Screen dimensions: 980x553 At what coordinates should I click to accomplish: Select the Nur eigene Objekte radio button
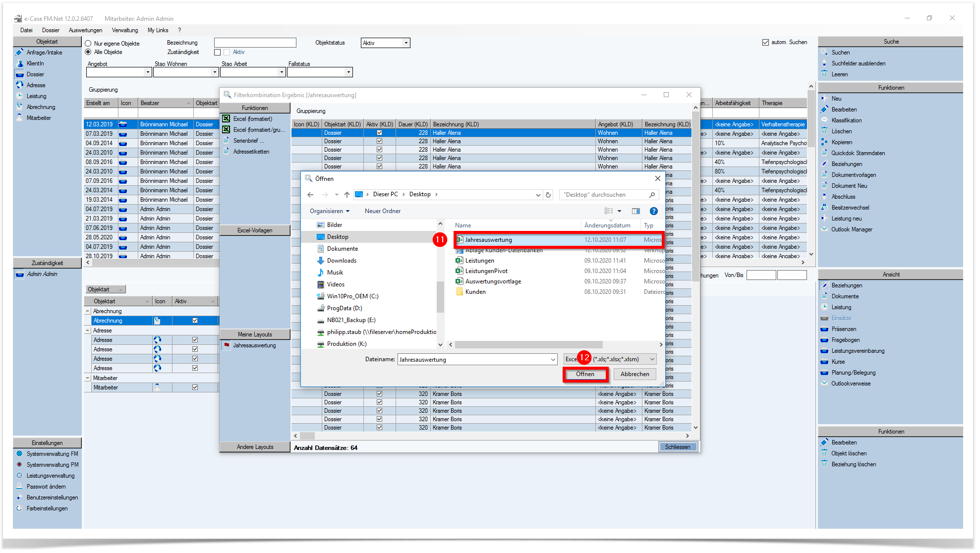[x=88, y=44]
